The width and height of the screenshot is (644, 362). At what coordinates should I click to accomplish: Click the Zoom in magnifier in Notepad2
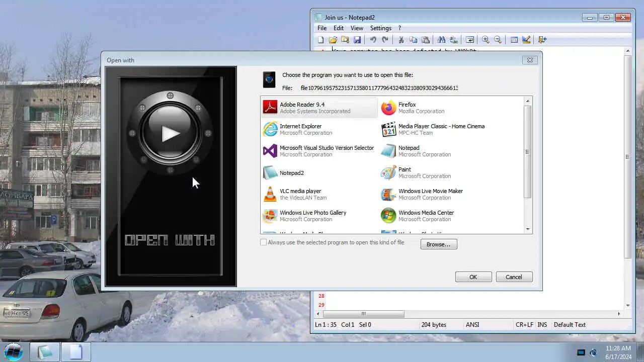point(486,40)
